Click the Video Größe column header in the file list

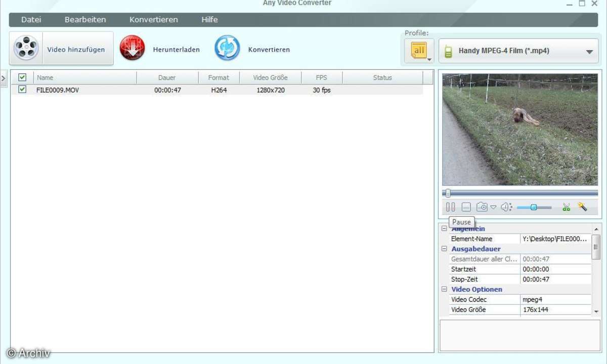point(271,77)
